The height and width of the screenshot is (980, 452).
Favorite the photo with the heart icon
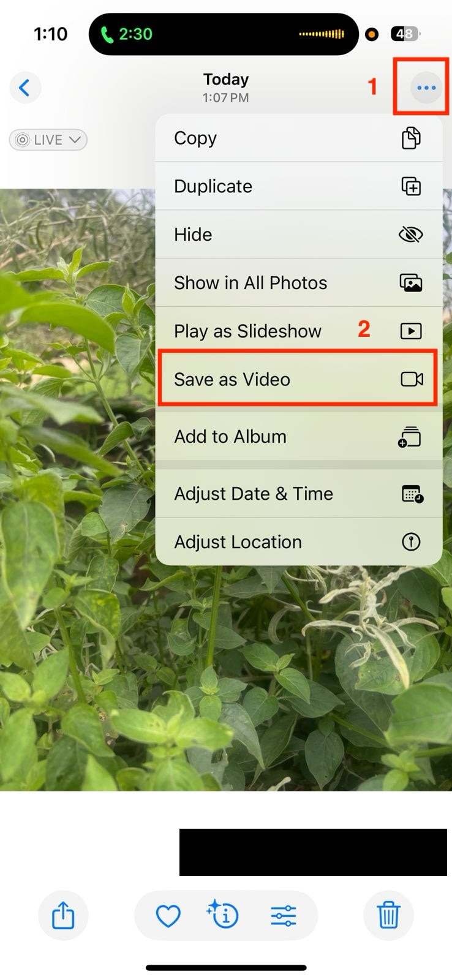[168, 916]
